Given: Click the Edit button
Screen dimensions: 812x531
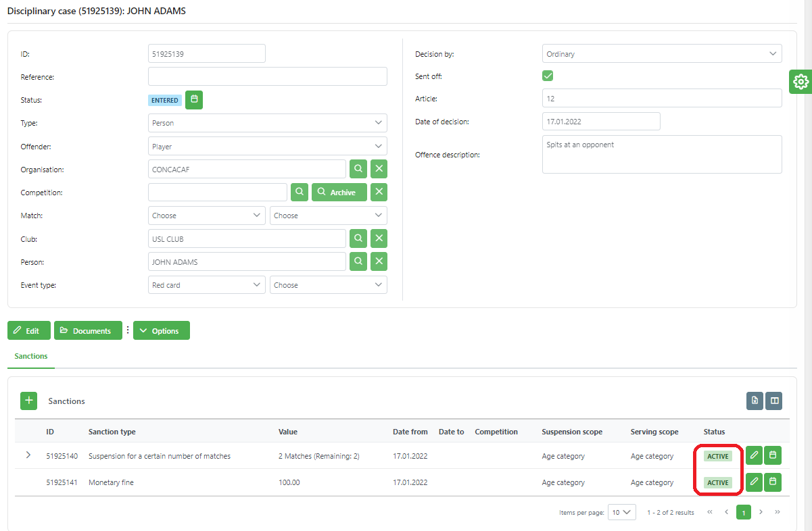Looking at the screenshot, I should click(x=28, y=331).
